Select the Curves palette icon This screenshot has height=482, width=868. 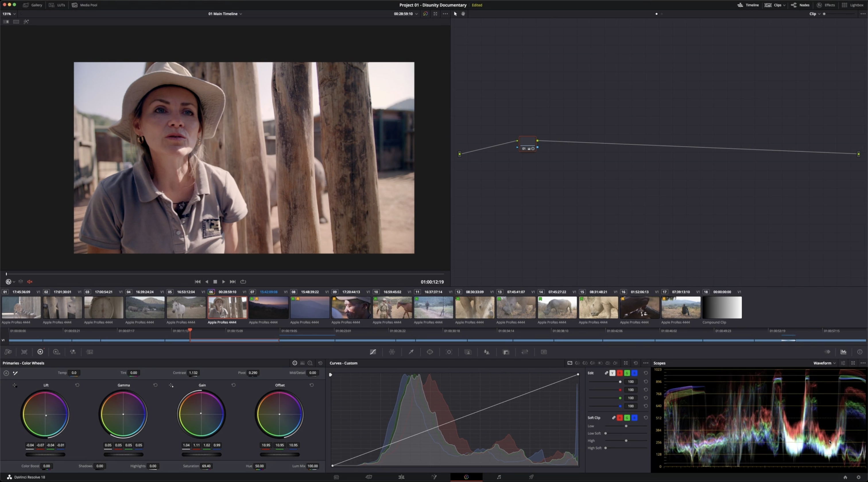coord(373,352)
